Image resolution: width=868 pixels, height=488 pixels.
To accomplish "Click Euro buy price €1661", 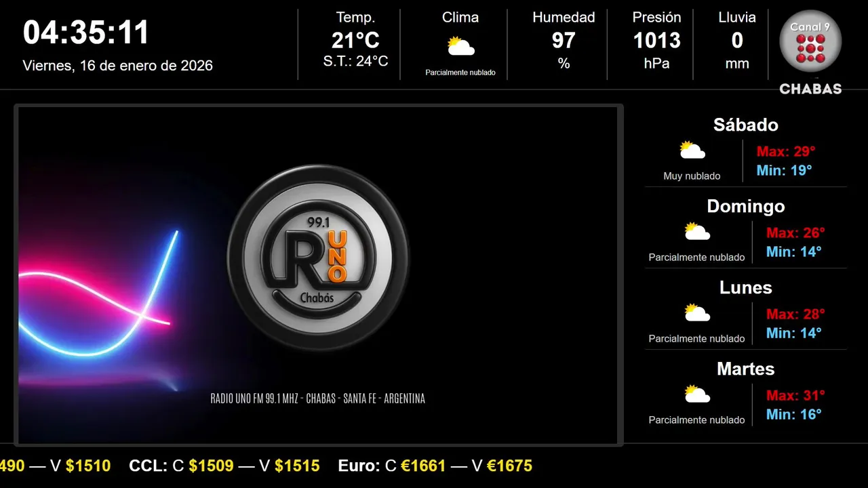I will coord(423,466).
